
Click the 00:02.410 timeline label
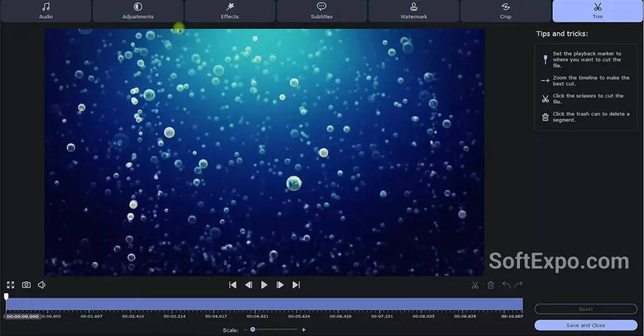[133, 317]
